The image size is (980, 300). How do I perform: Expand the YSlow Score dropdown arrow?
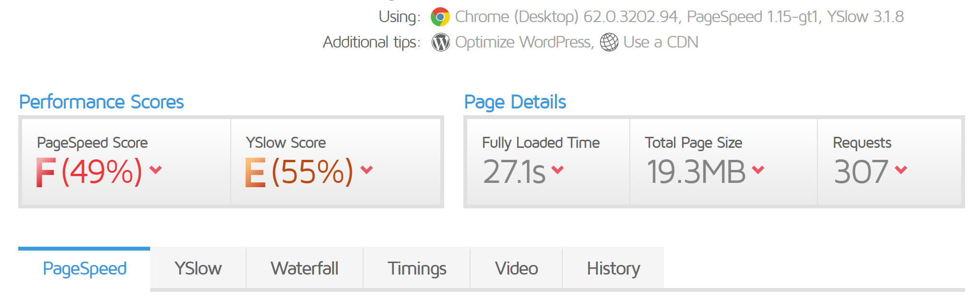coord(366,169)
